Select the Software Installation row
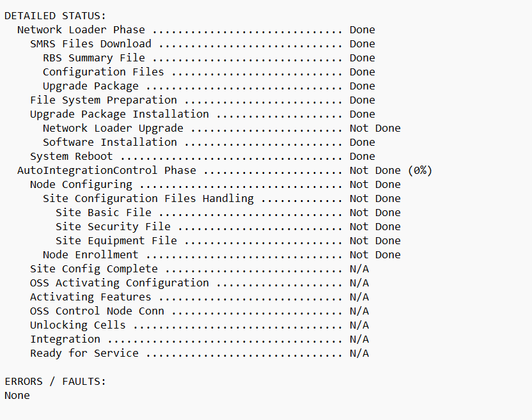 click(209, 143)
